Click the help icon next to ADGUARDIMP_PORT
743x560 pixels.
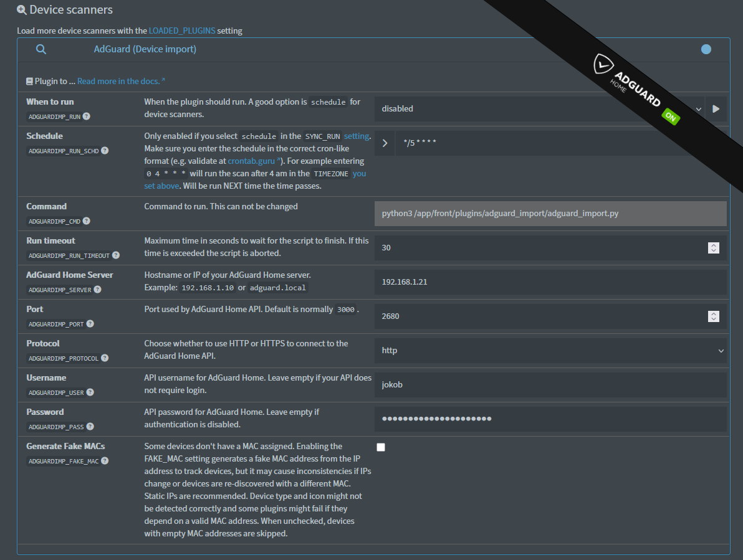point(90,324)
